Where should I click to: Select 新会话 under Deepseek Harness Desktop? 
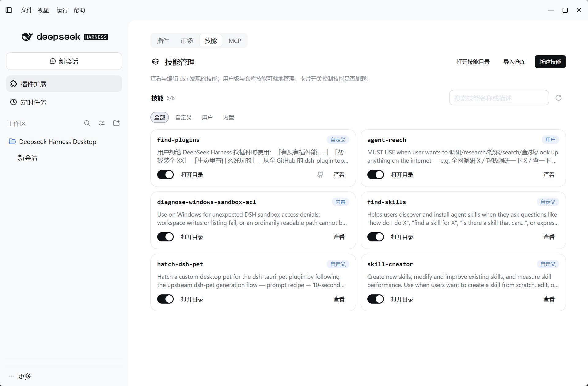pos(28,157)
